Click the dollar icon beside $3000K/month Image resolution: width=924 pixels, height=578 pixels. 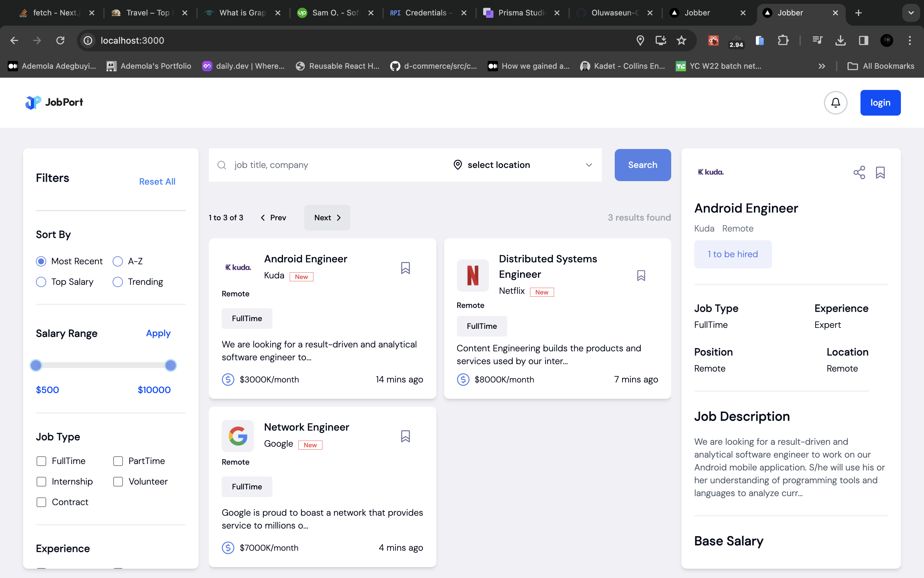(228, 379)
